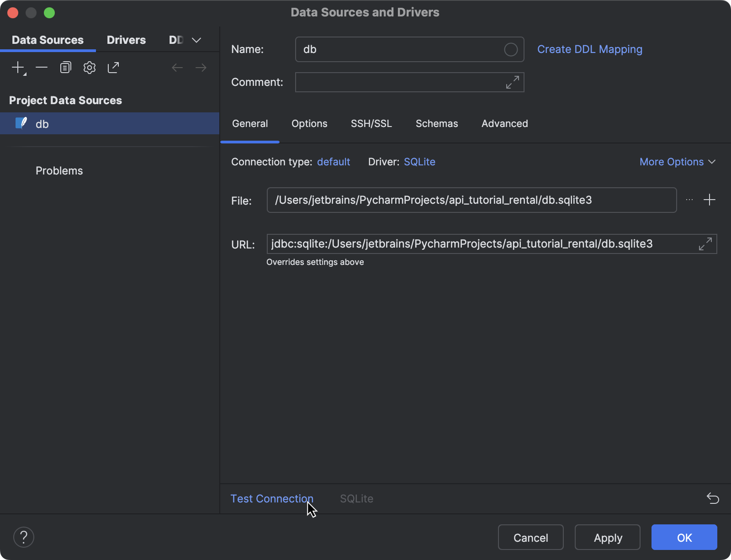Image resolution: width=731 pixels, height=560 pixels.
Task: Show hidden tabs via chevron dropdown
Action: tap(196, 40)
